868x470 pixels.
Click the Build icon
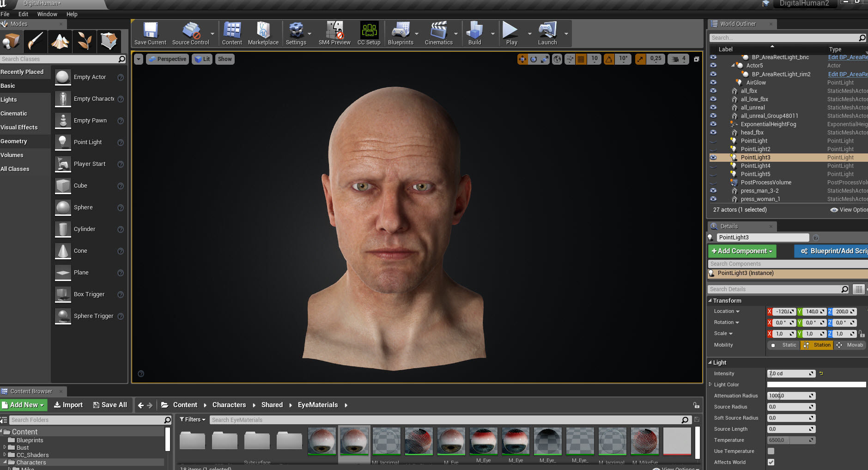[474, 33]
